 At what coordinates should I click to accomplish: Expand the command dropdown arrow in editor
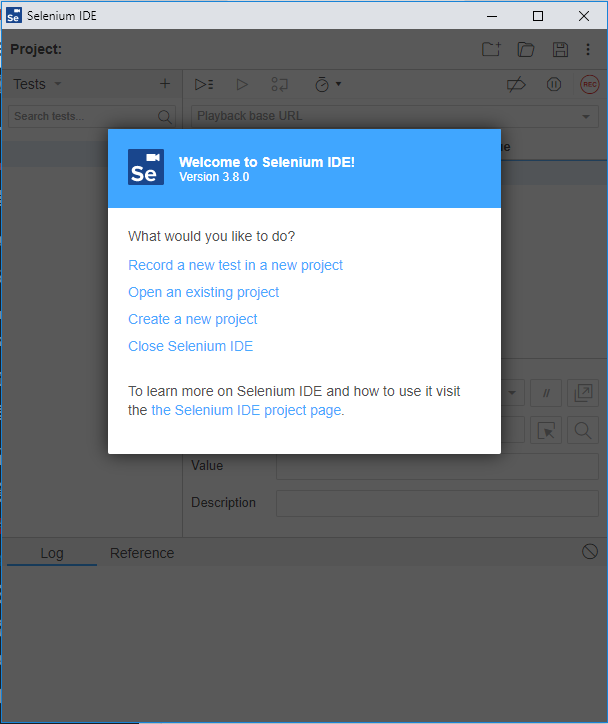point(512,393)
